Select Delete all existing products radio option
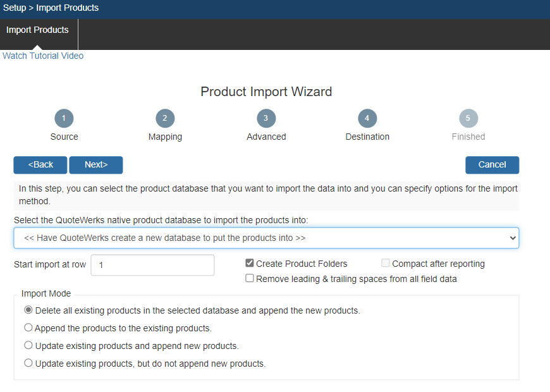This screenshot has width=550, height=392. [x=28, y=310]
